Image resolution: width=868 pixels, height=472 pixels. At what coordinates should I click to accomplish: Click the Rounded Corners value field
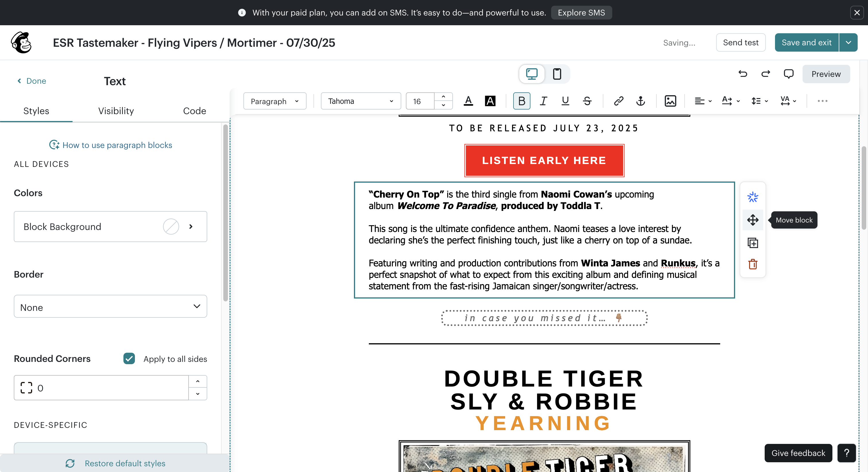(x=101, y=388)
